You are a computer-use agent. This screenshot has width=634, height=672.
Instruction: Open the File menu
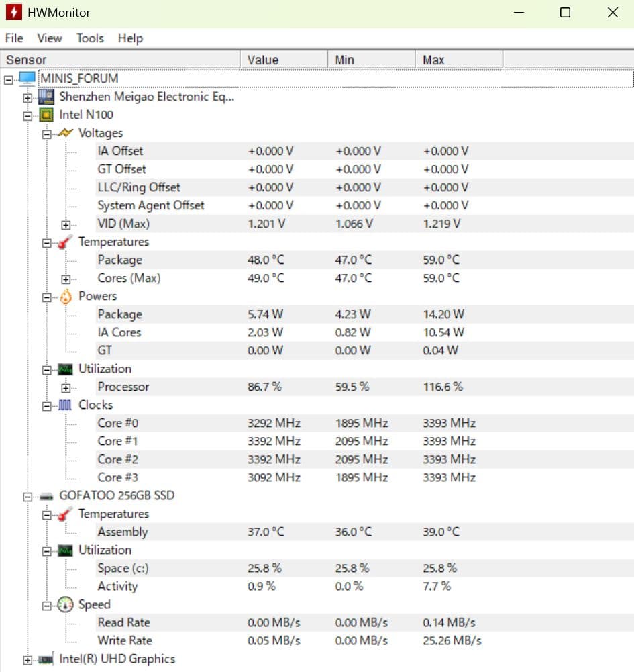(14, 38)
